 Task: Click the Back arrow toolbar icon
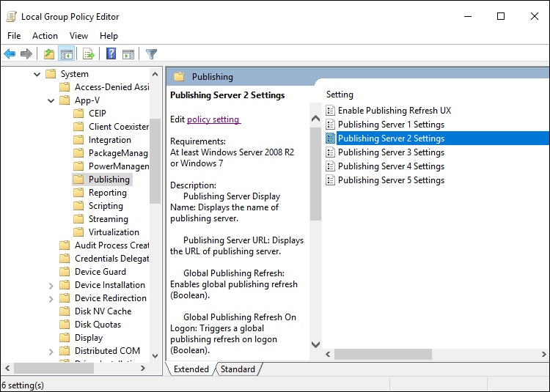pyautogui.click(x=10, y=53)
